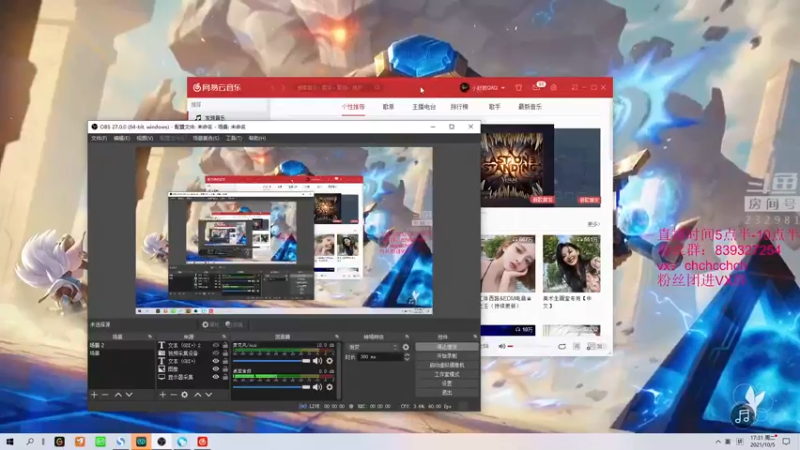This screenshot has width=800, height=450.
Task: Switch to the 最新音乐 tab in NetEase Music
Action: click(530, 107)
